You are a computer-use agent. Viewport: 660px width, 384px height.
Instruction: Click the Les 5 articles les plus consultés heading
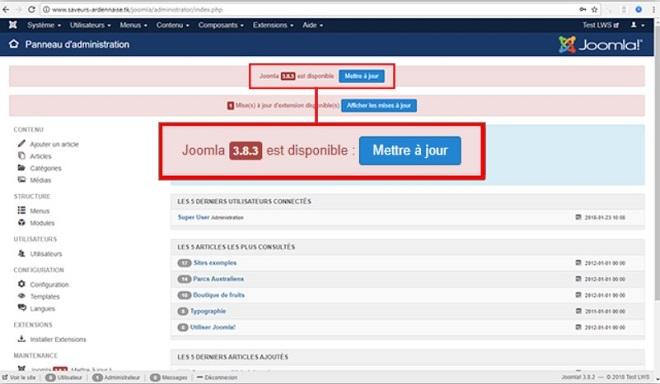pyautogui.click(x=236, y=247)
